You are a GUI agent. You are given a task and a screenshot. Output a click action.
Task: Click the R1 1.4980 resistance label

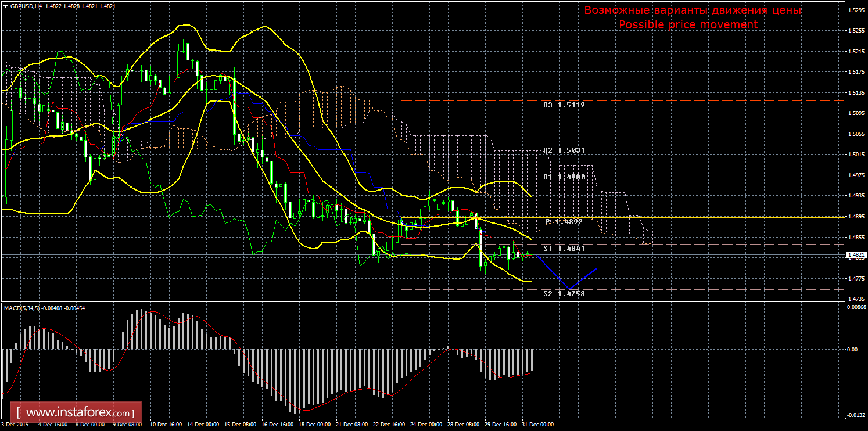coord(564,177)
